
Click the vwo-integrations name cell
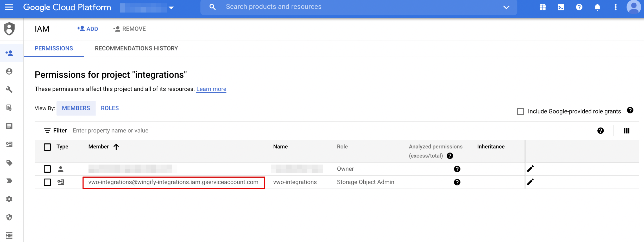tap(295, 182)
